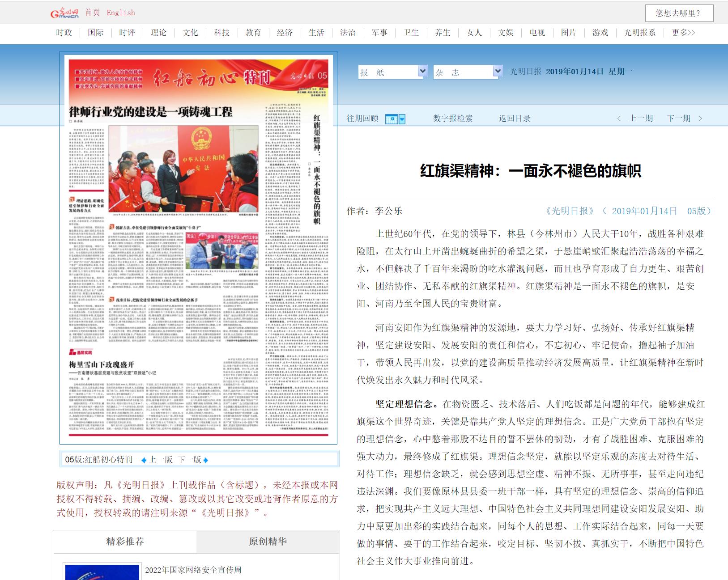This screenshot has width=728, height=580.
Task: Click left chevron before 上一期
Action: [620, 119]
